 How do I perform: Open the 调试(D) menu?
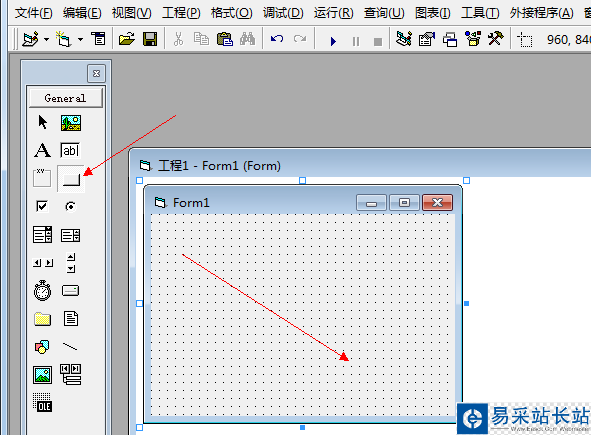pos(283,13)
